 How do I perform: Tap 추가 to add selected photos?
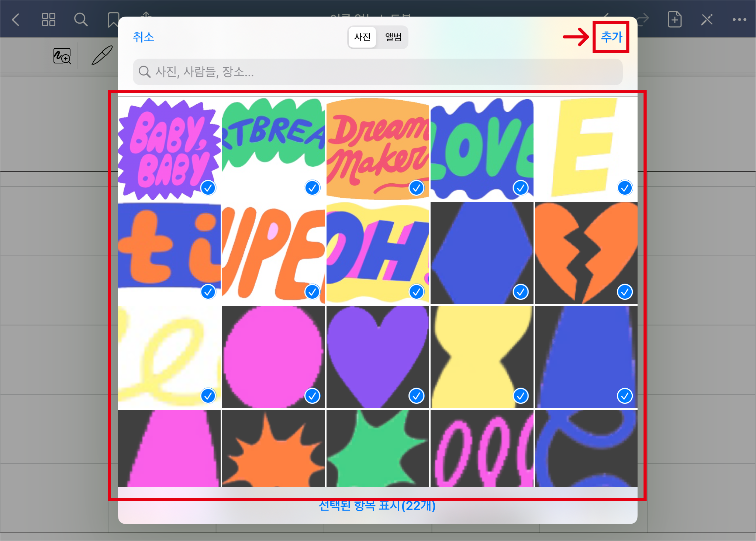(611, 37)
